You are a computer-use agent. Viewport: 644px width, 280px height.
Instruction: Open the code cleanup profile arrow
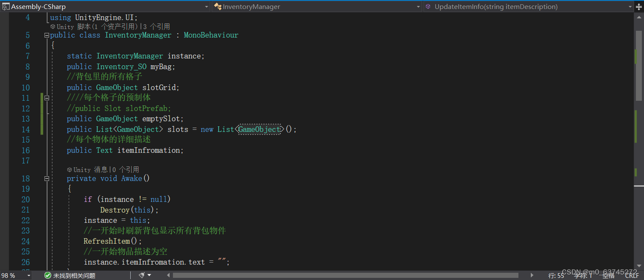point(149,275)
